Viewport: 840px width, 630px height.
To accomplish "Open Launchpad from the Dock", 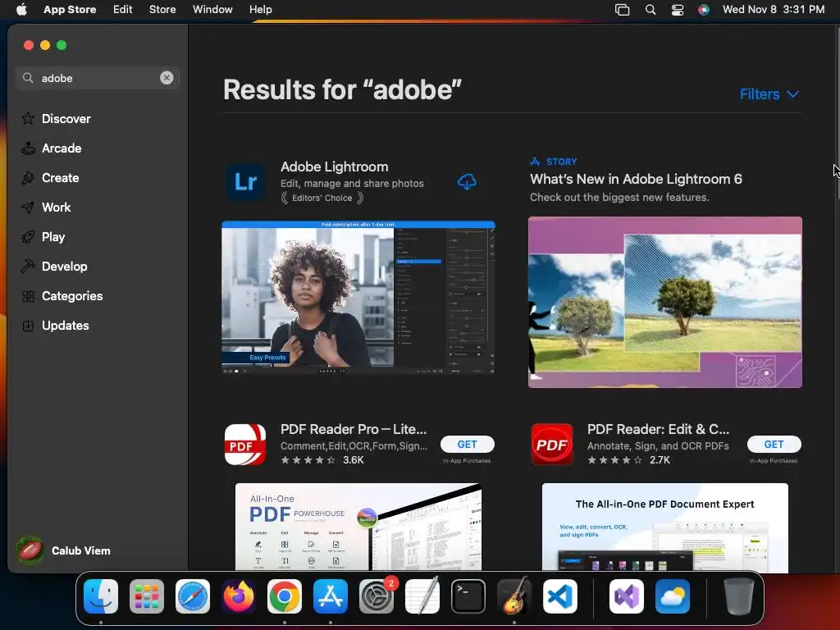I will [x=147, y=596].
